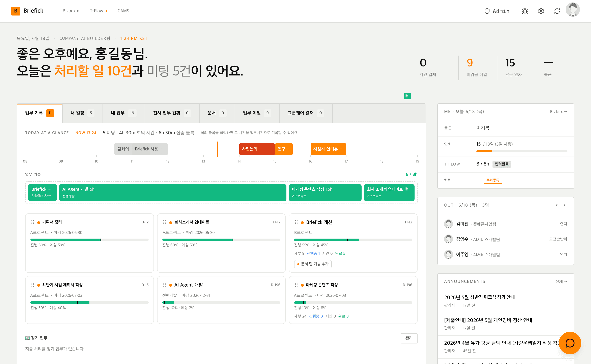This screenshot has width=591, height=364.
Task: Open the user profile avatar
Action: click(x=573, y=10)
